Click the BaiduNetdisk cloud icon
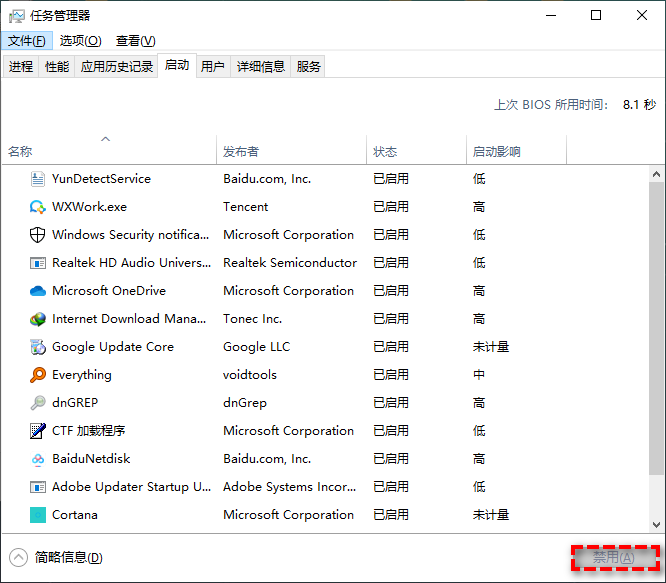666x583 pixels. pyautogui.click(x=37, y=459)
